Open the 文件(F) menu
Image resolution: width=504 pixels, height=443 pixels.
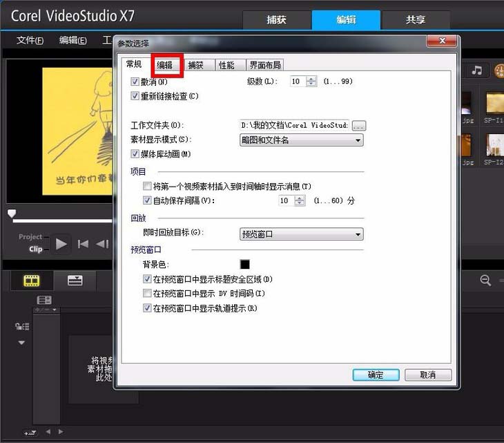point(30,41)
